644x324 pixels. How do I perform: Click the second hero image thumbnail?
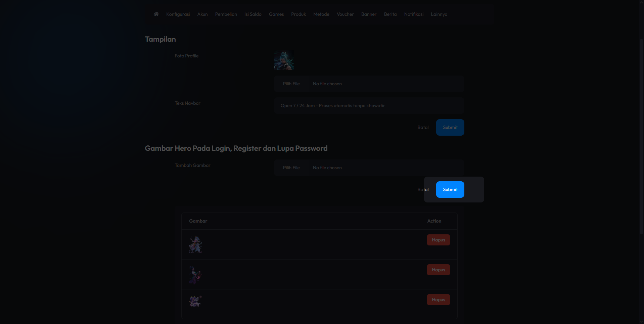pyautogui.click(x=195, y=275)
